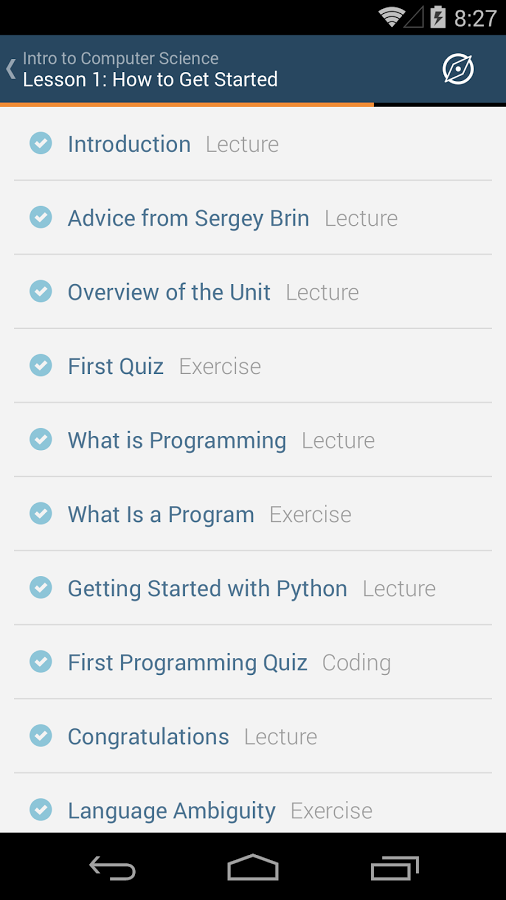Viewport: 506px width, 900px height.
Task: Click the completed checkmark next to Introduction
Action: (x=41, y=143)
